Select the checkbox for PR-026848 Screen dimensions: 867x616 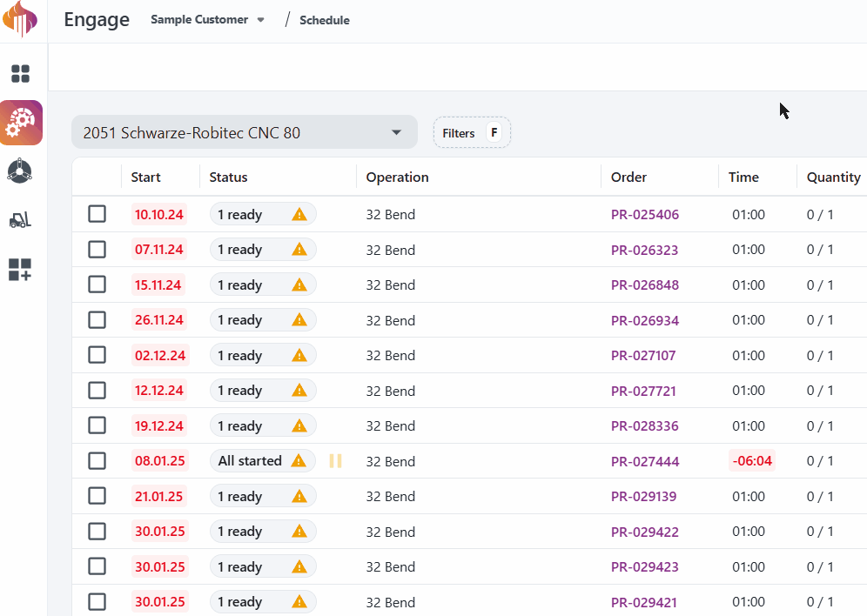[x=97, y=285]
